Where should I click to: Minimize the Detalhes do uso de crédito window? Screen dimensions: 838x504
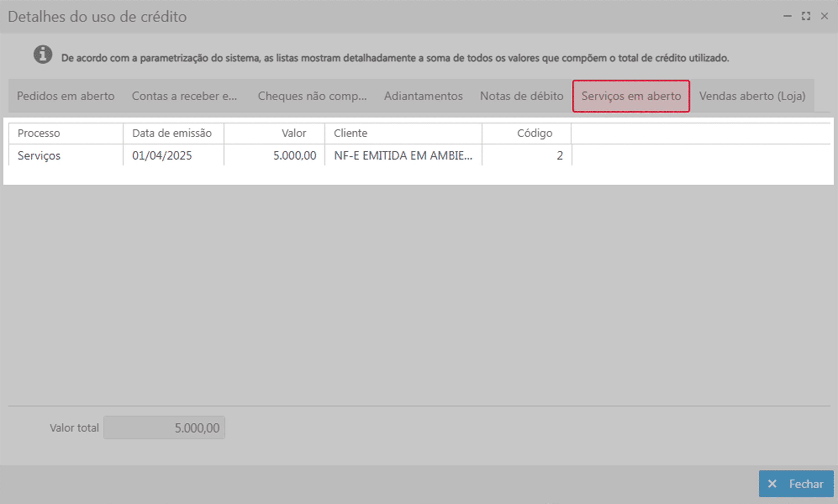tap(787, 16)
